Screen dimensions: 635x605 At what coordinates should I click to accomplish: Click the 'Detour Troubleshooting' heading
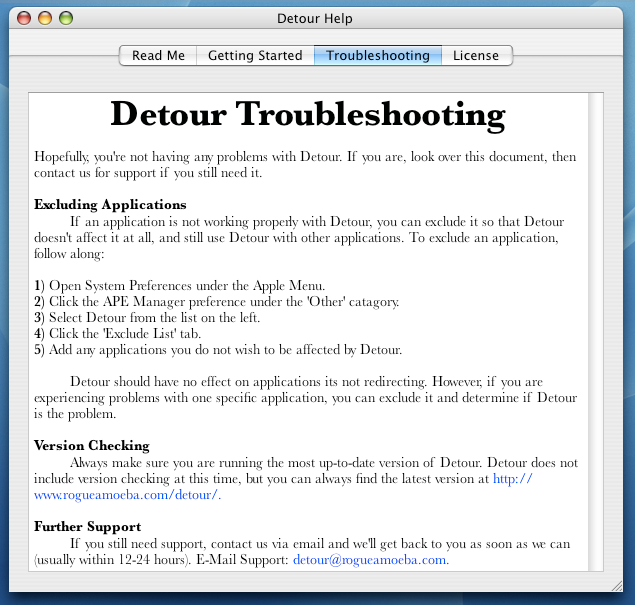pos(308,115)
